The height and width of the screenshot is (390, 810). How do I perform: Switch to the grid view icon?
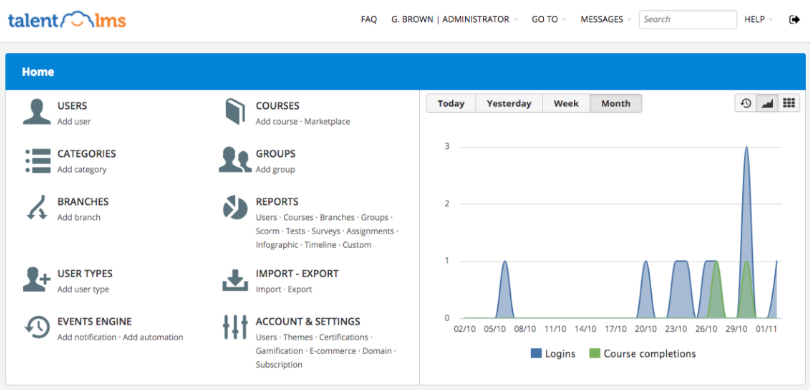tap(789, 103)
